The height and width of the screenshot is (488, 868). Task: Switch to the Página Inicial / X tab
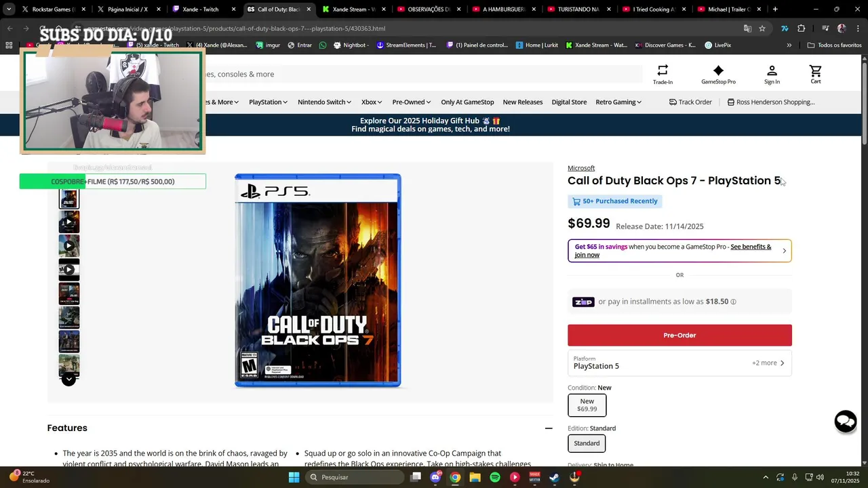(129, 9)
